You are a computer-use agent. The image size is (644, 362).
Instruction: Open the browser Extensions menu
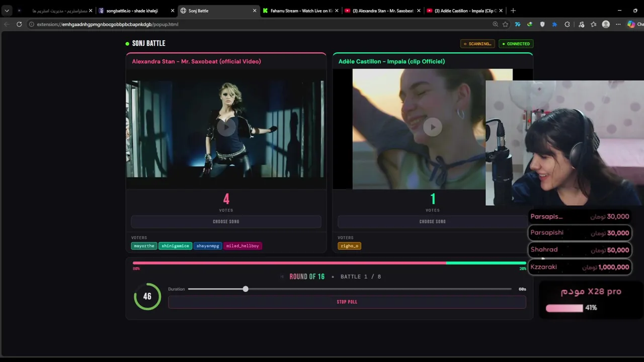(x=567, y=24)
